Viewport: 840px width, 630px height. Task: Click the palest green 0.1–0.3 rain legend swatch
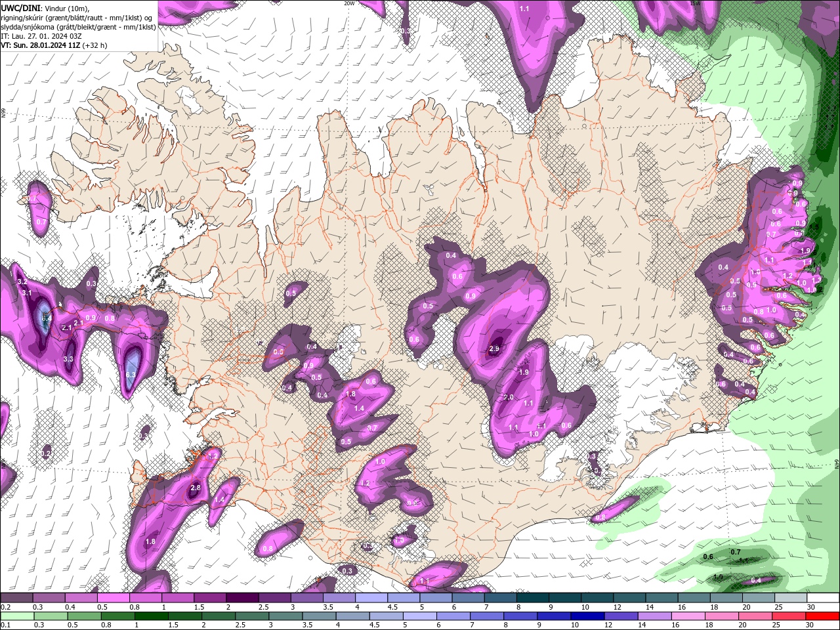click(x=17, y=616)
